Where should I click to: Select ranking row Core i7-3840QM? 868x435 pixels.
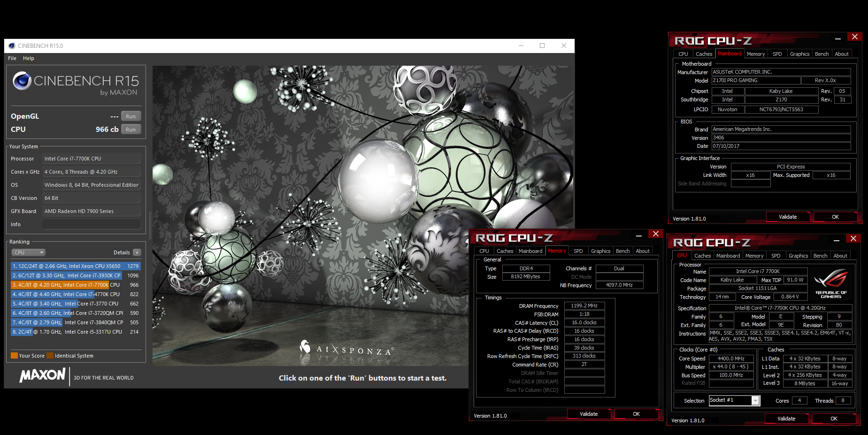tap(76, 322)
